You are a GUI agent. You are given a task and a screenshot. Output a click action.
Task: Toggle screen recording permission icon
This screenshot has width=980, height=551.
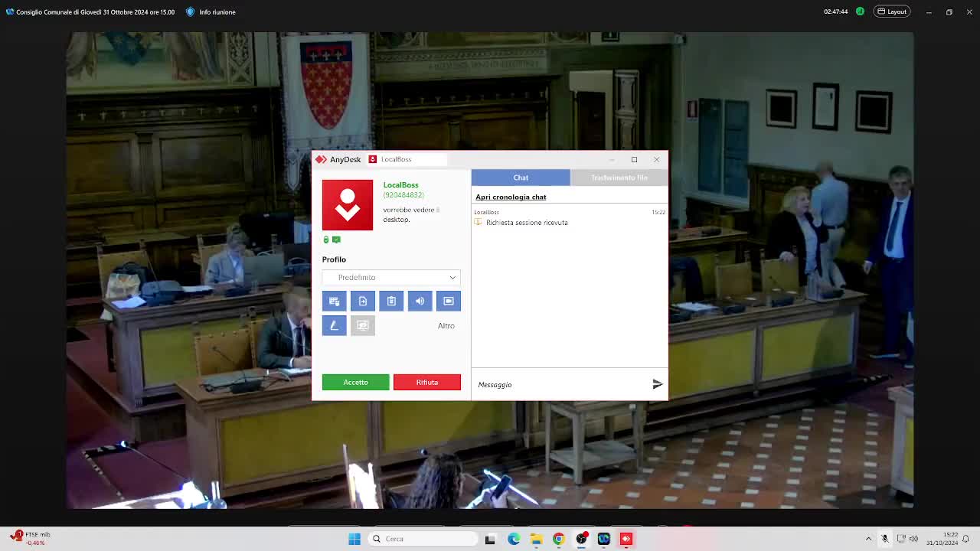449,301
